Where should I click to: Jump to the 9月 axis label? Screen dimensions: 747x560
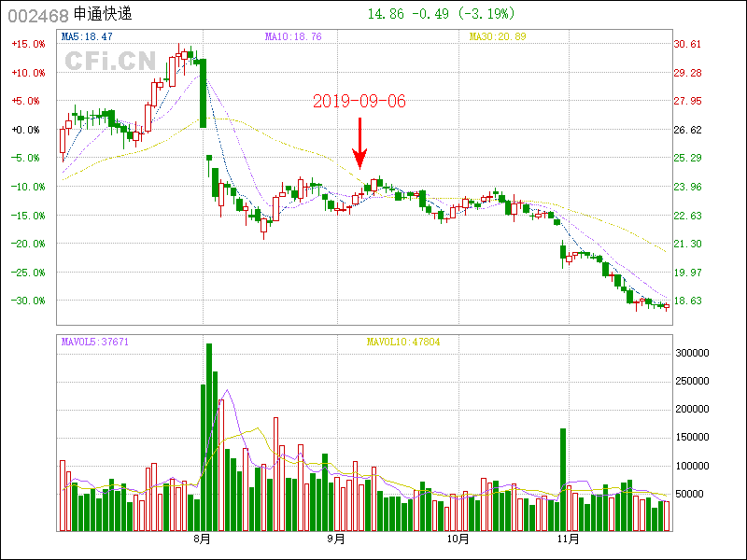336,539
